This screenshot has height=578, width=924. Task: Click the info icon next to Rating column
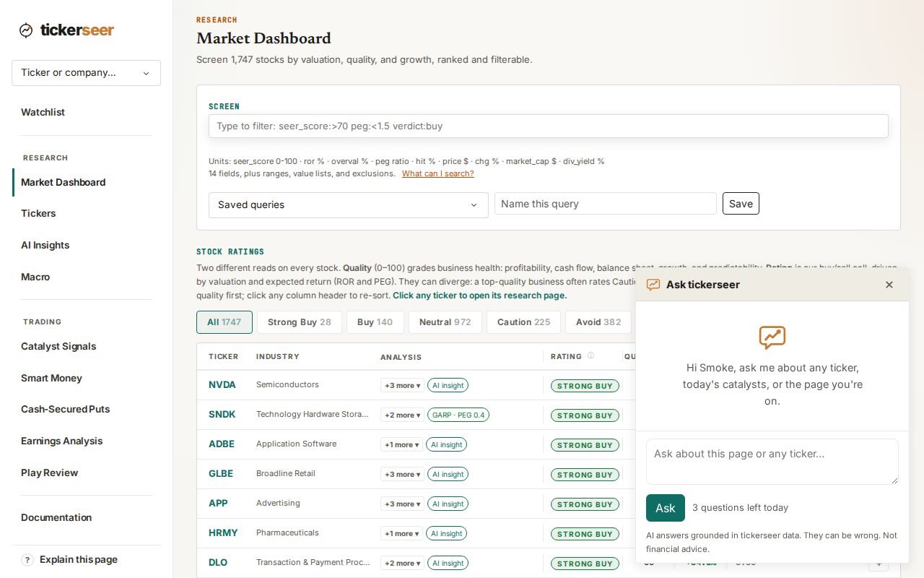pyautogui.click(x=590, y=356)
